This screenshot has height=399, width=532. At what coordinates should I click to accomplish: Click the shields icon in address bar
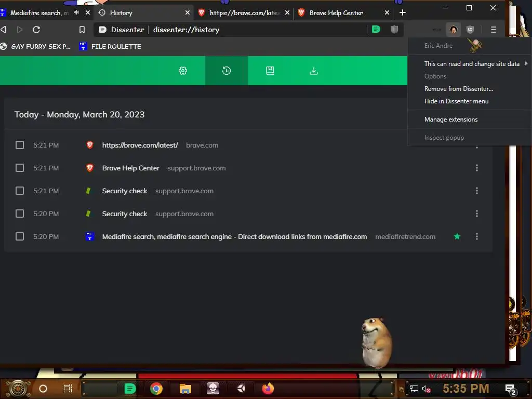point(394,30)
